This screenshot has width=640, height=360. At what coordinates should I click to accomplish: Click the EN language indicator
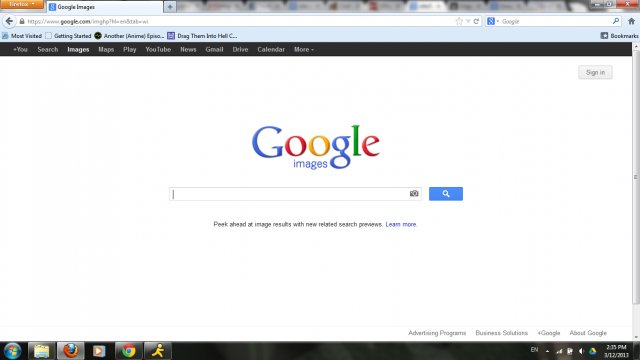coord(534,350)
